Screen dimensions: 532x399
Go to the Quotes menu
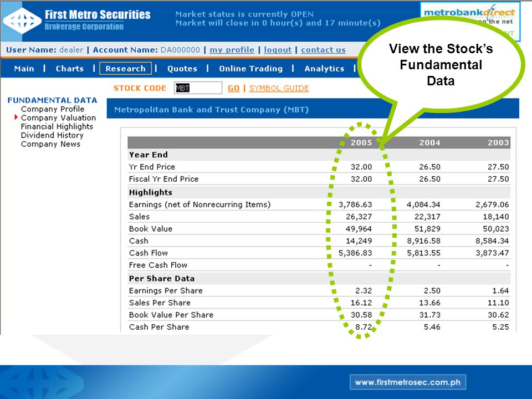click(x=182, y=69)
